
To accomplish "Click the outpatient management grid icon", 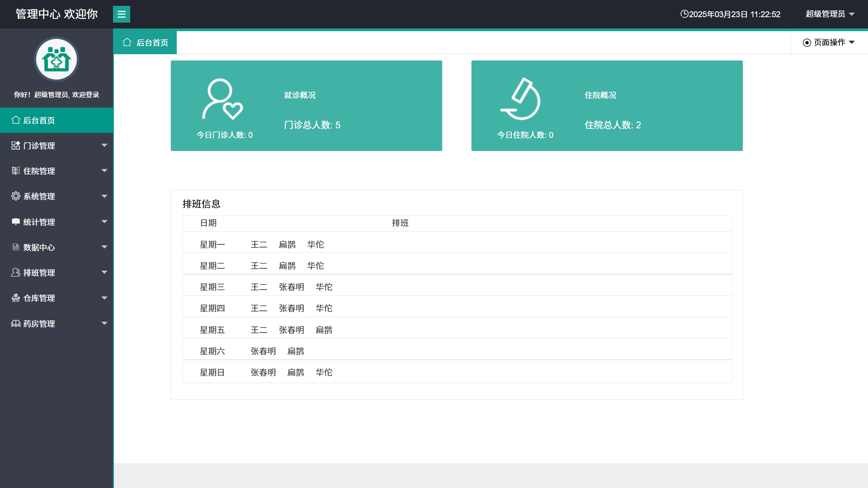I will click(15, 145).
